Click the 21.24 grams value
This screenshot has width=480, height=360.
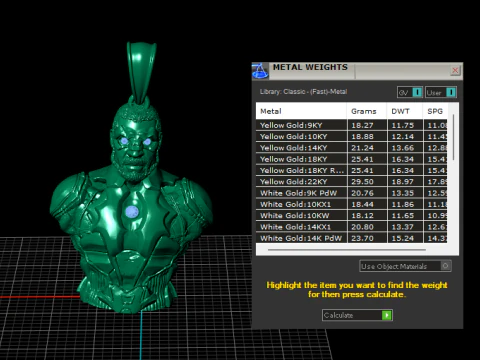tap(362, 148)
